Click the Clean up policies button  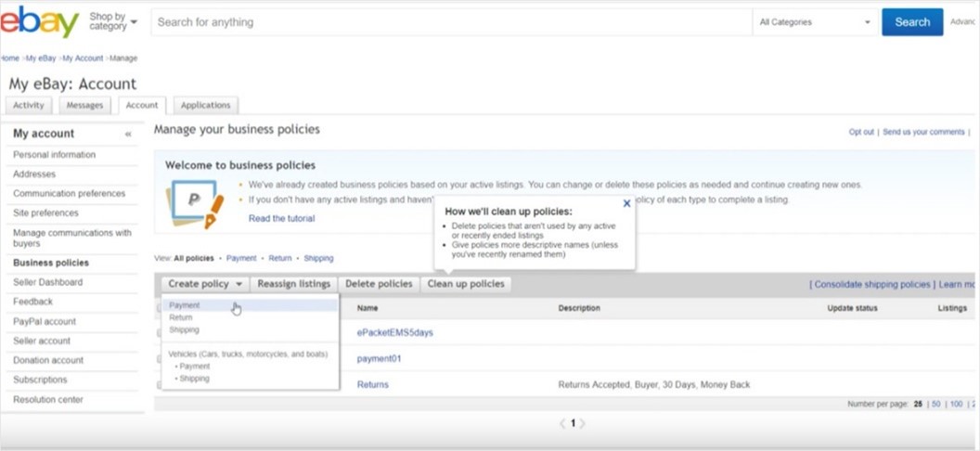[x=466, y=284]
